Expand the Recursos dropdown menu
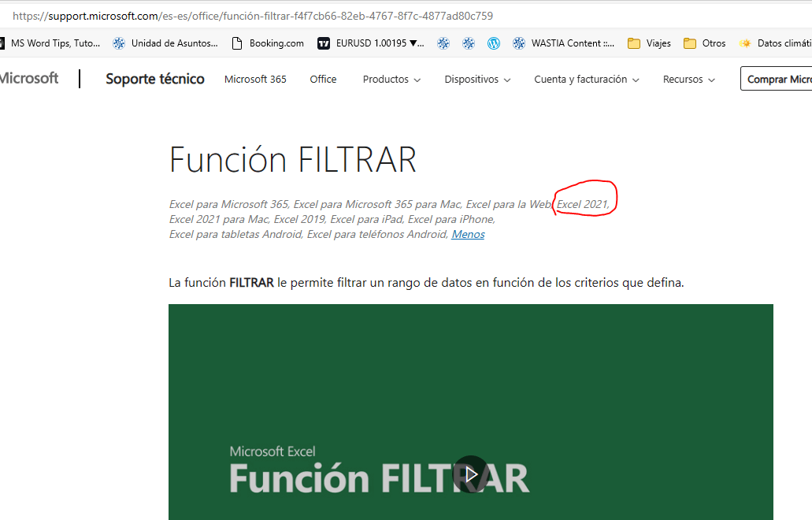This screenshot has width=812, height=520. point(689,80)
